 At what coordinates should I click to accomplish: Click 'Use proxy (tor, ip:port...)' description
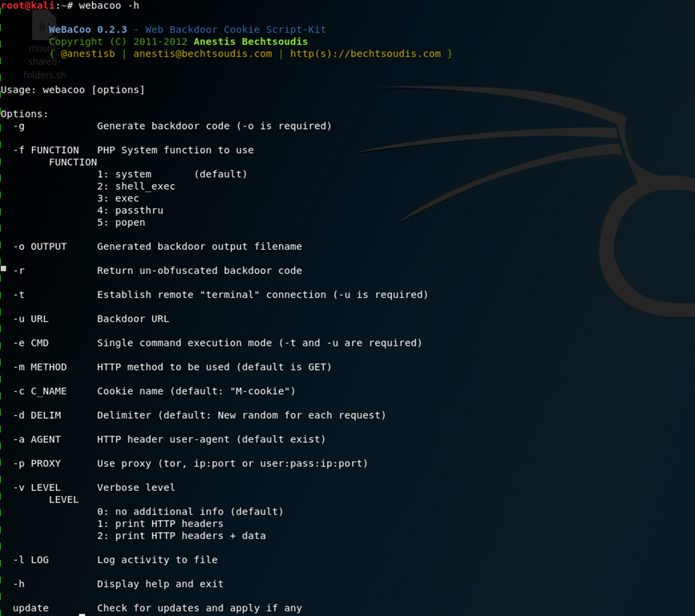(232, 464)
